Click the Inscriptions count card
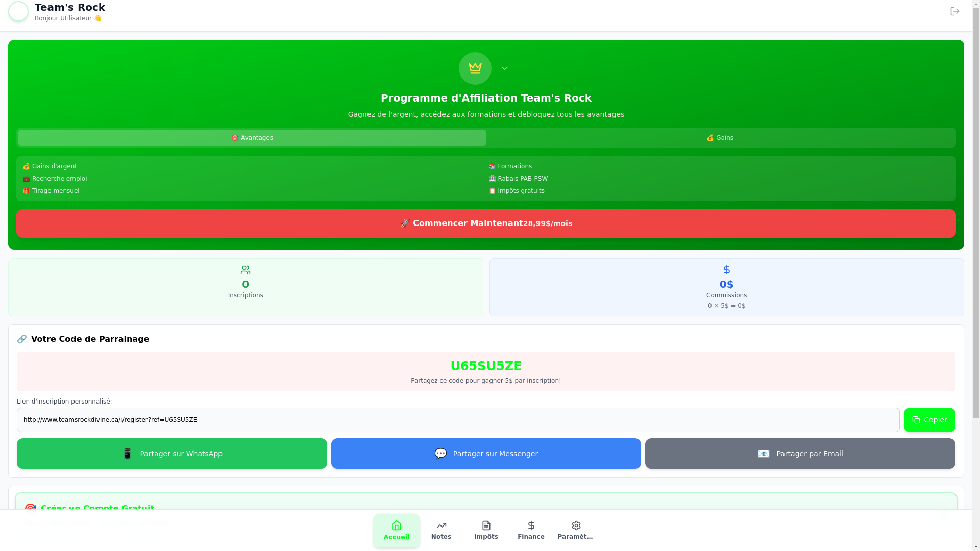This screenshot has width=980, height=551. coord(246,287)
